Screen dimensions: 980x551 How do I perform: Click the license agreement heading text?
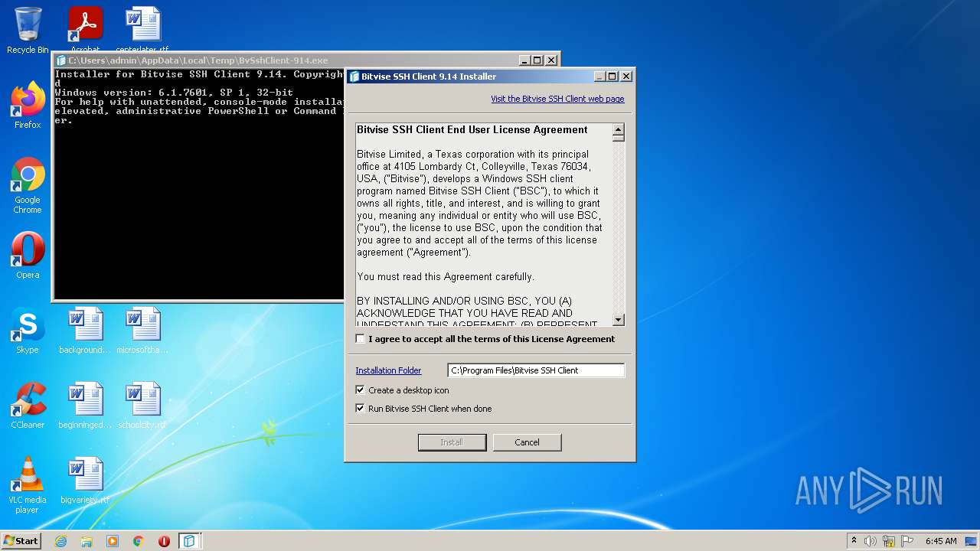click(472, 130)
